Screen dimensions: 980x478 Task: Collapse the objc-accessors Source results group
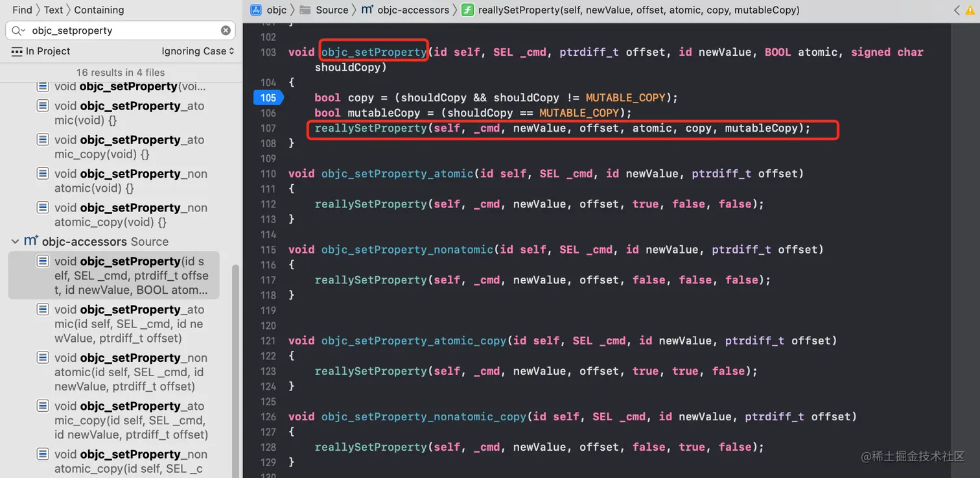[16, 241]
